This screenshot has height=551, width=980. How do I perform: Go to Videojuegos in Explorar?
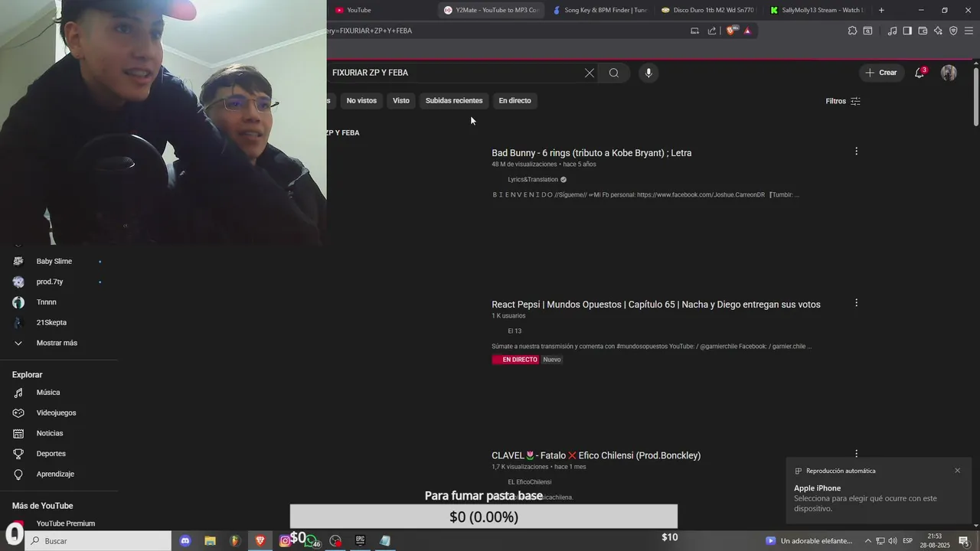(x=57, y=412)
